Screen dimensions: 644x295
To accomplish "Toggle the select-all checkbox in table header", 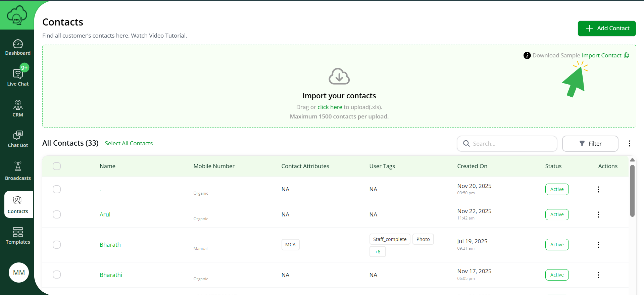I will click(57, 166).
